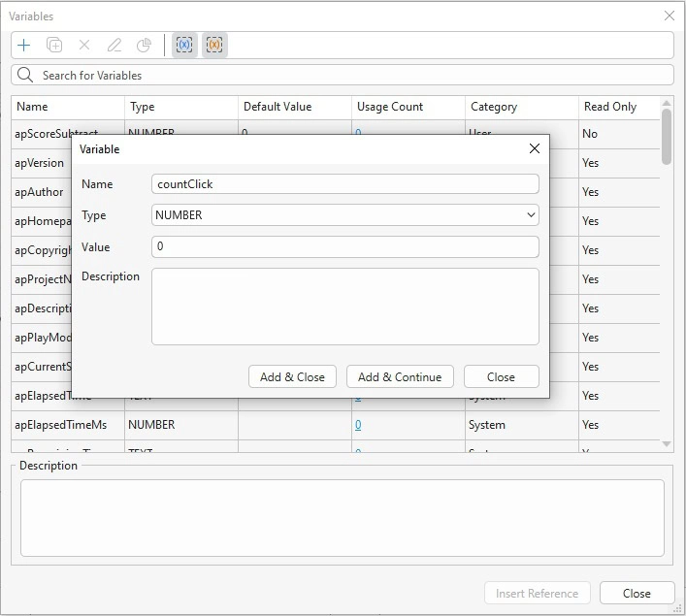Sort by the Category column header
The width and height of the screenshot is (686, 616).
click(494, 107)
